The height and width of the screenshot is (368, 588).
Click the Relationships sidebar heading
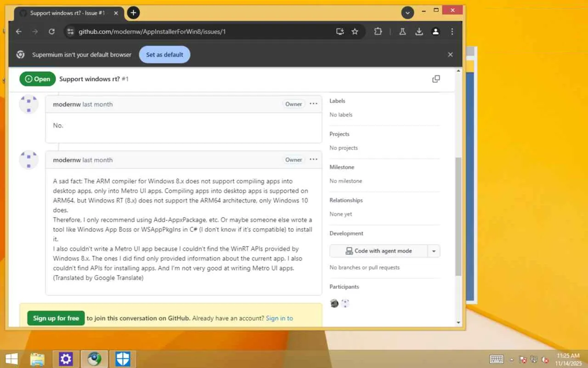pyautogui.click(x=346, y=200)
